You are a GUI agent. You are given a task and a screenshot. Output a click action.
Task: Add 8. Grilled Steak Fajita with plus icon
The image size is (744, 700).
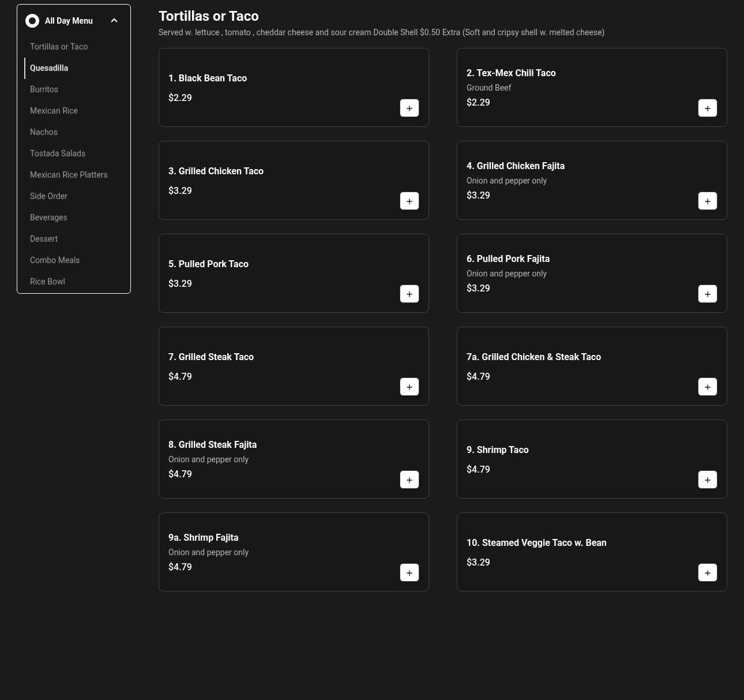409,480
